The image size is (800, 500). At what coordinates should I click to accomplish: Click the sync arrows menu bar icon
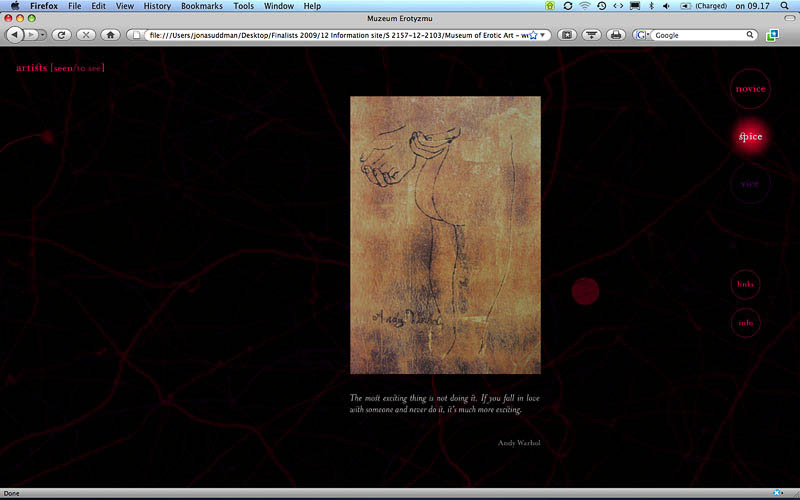pyautogui.click(x=567, y=6)
